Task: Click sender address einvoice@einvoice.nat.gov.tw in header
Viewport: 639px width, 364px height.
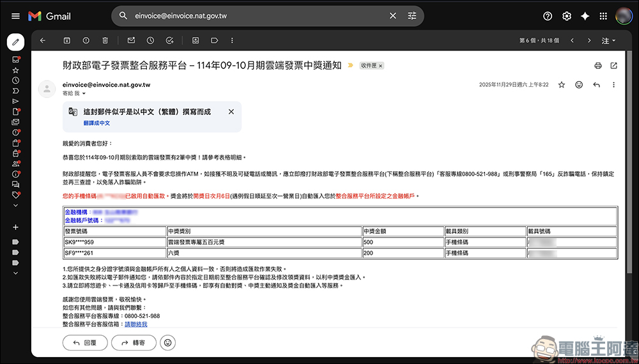Action: coord(106,85)
